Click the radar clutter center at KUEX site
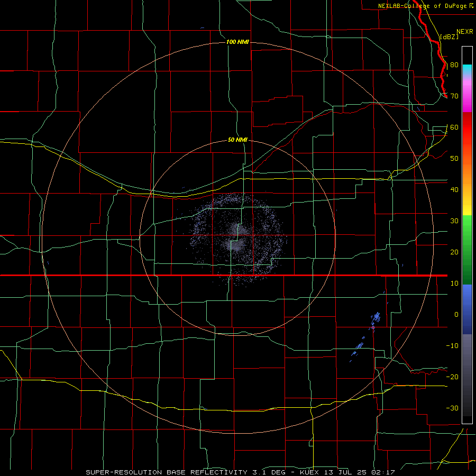Image resolution: width=476 pixels, height=476 pixels. pyautogui.click(x=237, y=240)
